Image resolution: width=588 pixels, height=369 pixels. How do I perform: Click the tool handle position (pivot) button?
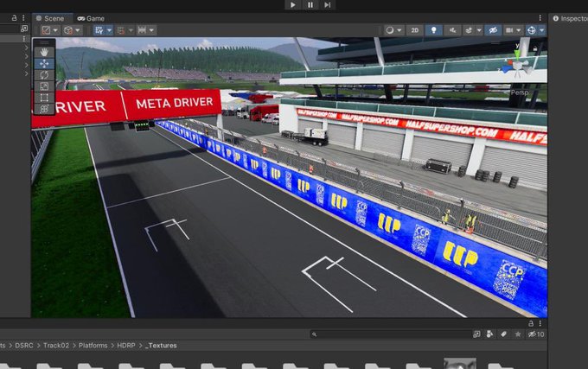46,30
